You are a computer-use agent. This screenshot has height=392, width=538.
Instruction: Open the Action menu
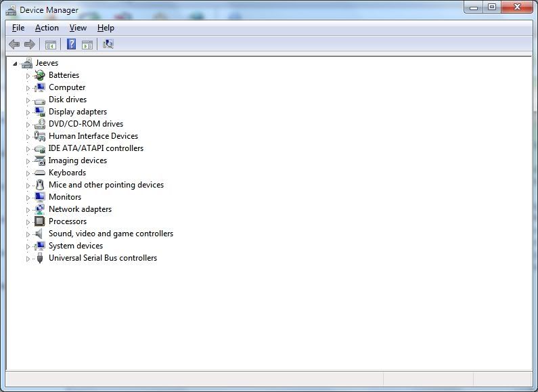tap(47, 28)
